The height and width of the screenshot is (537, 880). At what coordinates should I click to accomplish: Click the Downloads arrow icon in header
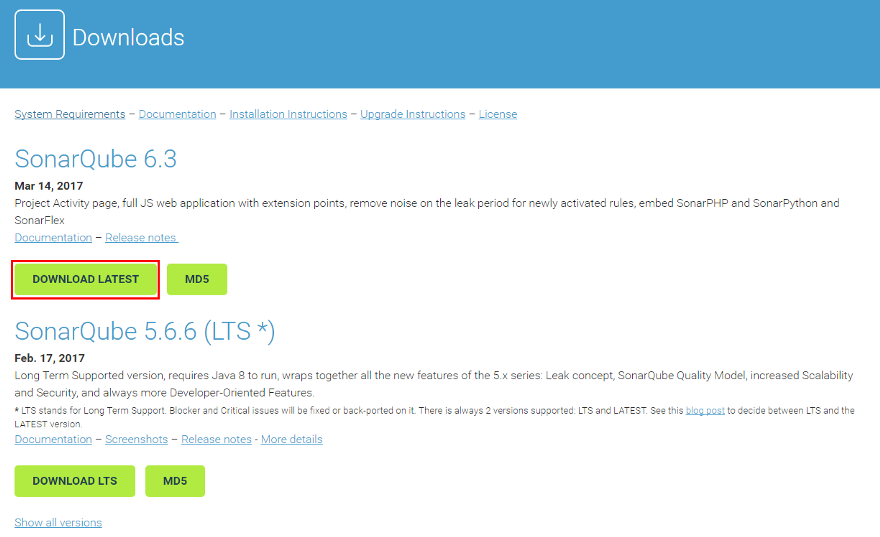[39, 35]
